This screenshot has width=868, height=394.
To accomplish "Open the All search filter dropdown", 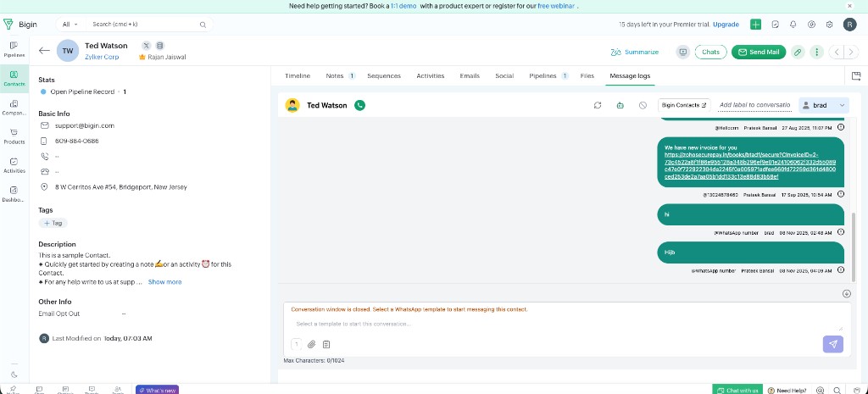I will [x=70, y=25].
